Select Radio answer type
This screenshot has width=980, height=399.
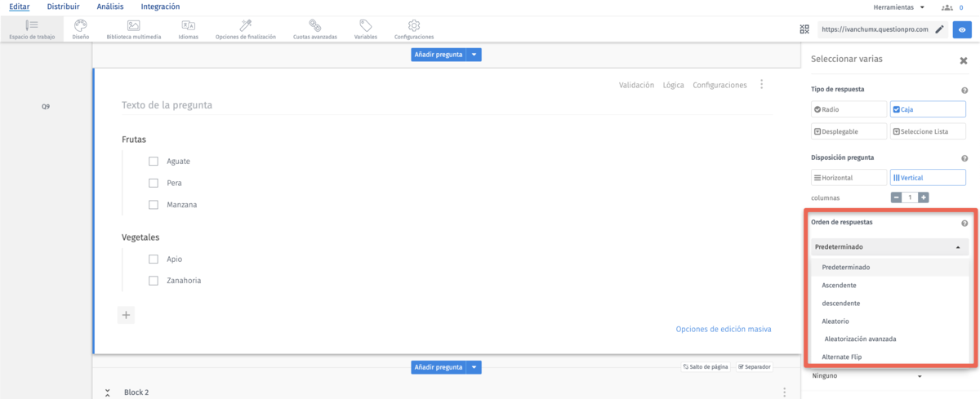(849, 109)
